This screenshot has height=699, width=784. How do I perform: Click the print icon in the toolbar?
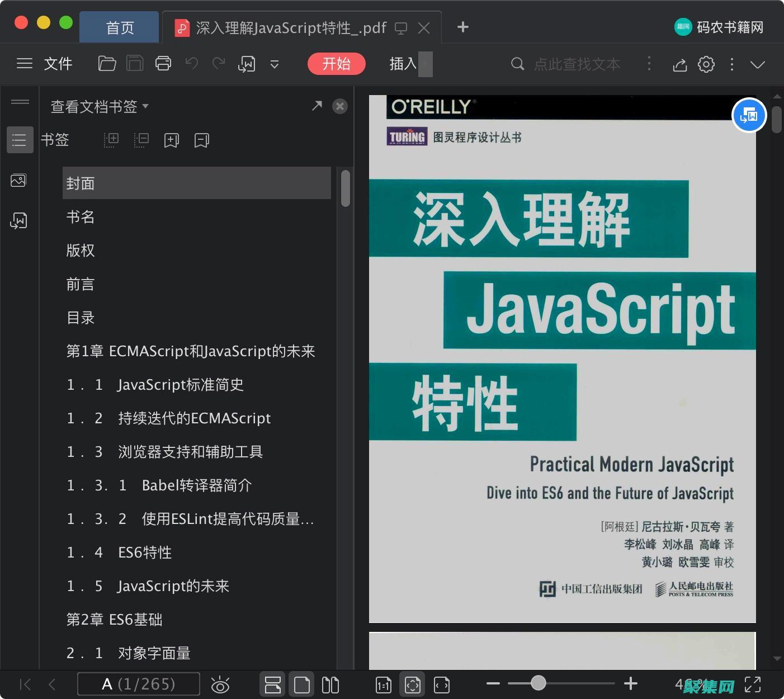tap(163, 63)
